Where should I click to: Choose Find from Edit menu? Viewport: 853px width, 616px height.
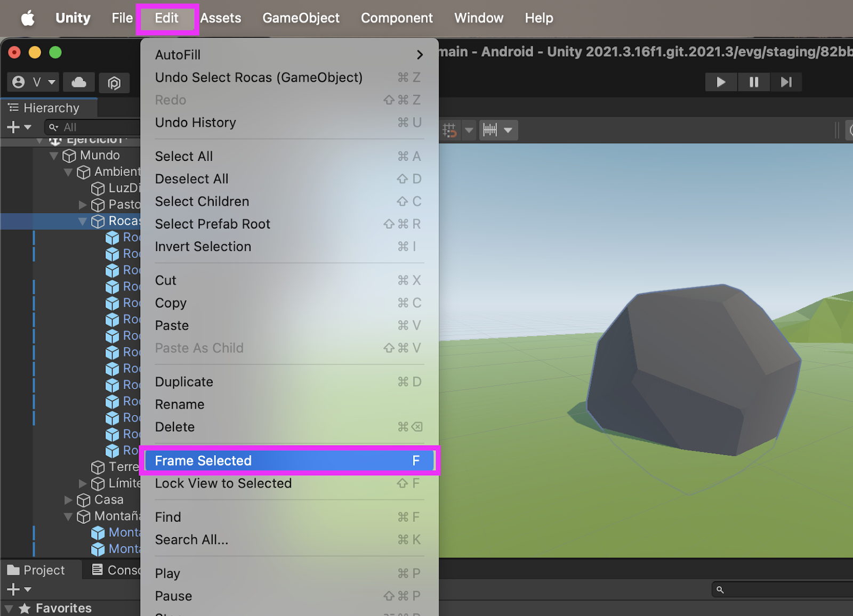tap(289, 517)
